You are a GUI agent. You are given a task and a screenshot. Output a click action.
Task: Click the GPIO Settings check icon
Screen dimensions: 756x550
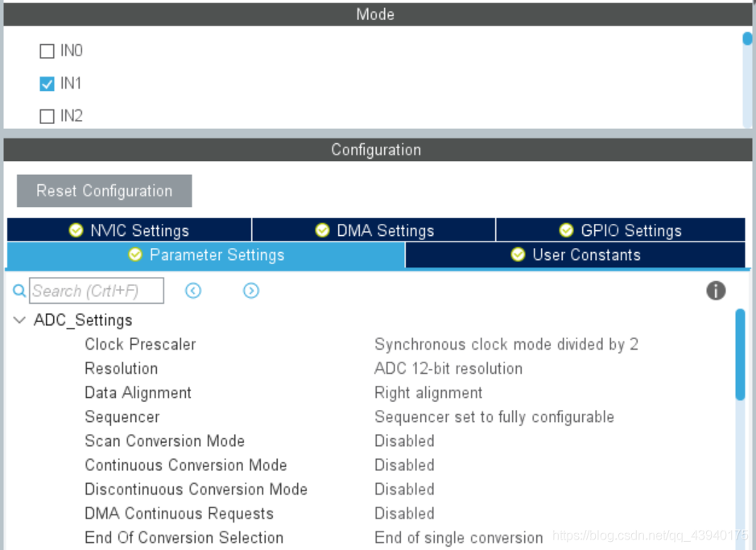(x=566, y=230)
